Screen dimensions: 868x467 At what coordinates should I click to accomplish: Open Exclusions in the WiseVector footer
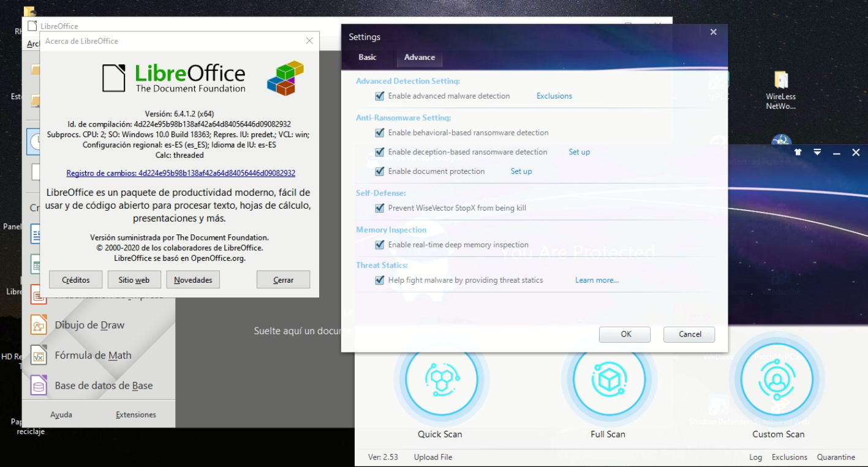[790, 457]
